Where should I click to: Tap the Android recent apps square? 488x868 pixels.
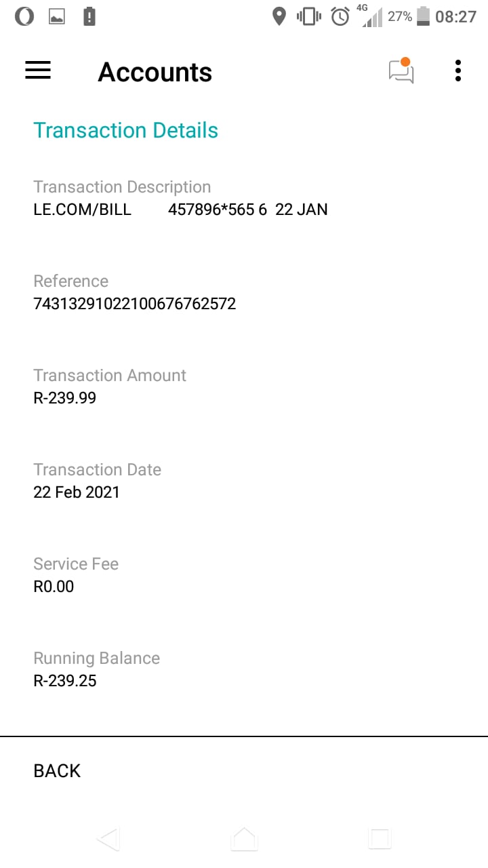click(x=380, y=839)
